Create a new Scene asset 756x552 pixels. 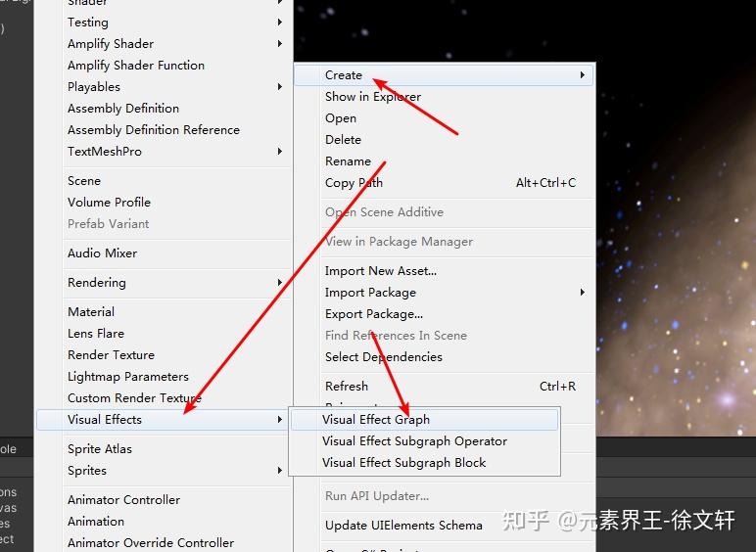164,181
